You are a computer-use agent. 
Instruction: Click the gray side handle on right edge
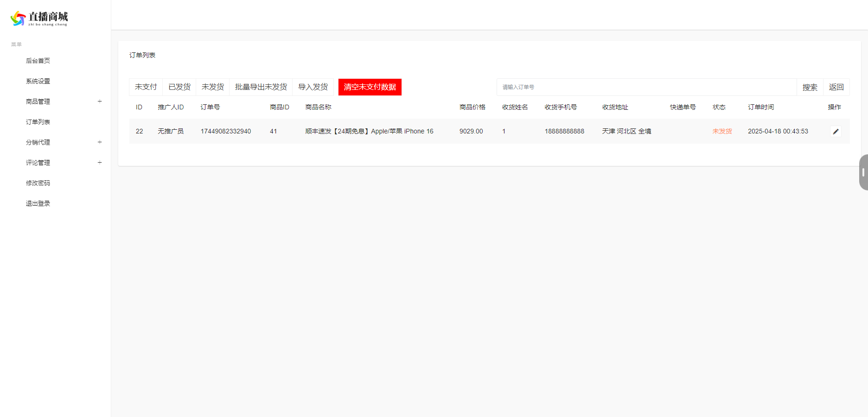pos(863,172)
